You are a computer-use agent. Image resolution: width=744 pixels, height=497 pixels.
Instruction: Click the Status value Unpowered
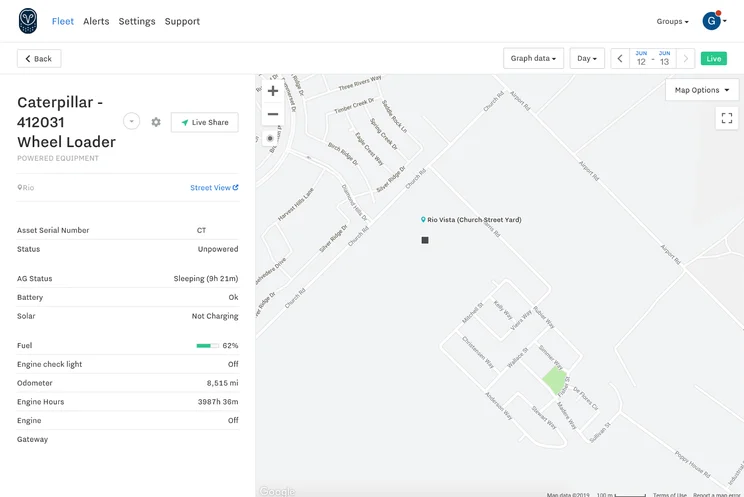pyautogui.click(x=218, y=249)
